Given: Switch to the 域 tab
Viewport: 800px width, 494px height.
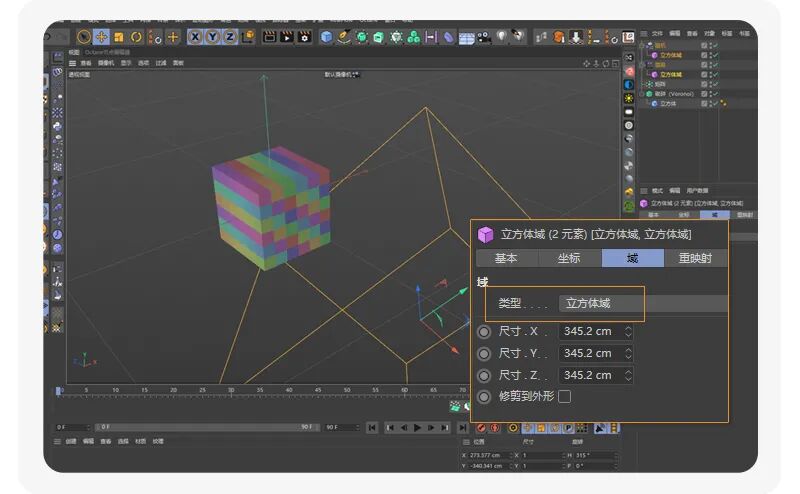Looking at the screenshot, I should [633, 258].
